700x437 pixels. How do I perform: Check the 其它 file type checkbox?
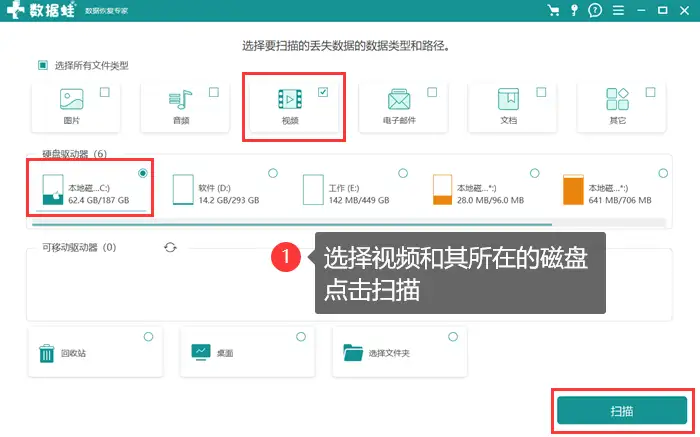[650, 92]
